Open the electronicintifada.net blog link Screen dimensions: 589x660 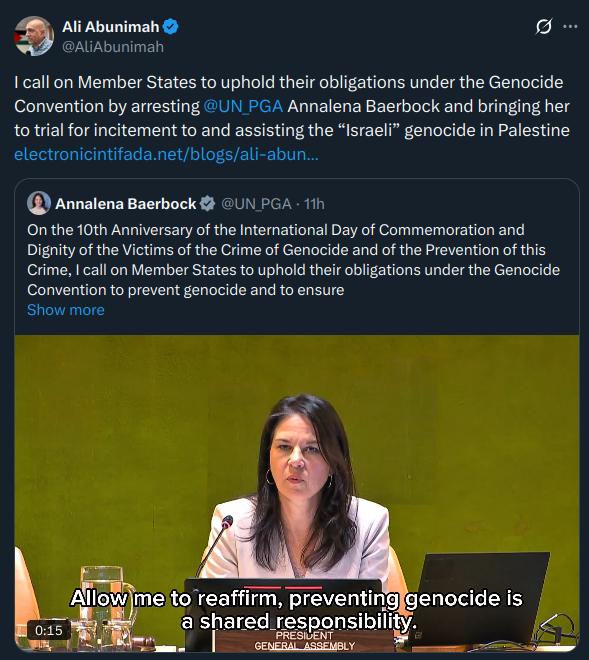click(x=166, y=154)
